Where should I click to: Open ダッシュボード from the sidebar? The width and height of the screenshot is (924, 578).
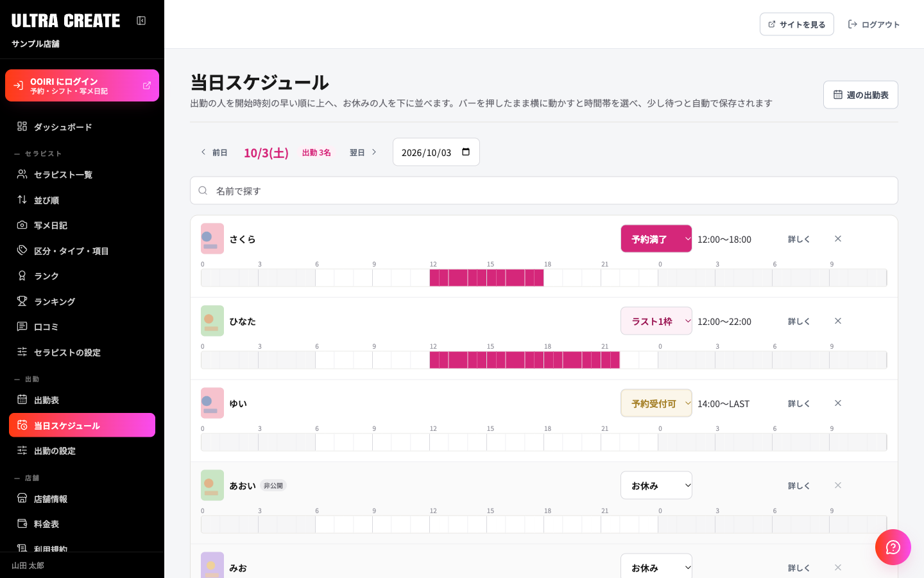tap(82, 127)
